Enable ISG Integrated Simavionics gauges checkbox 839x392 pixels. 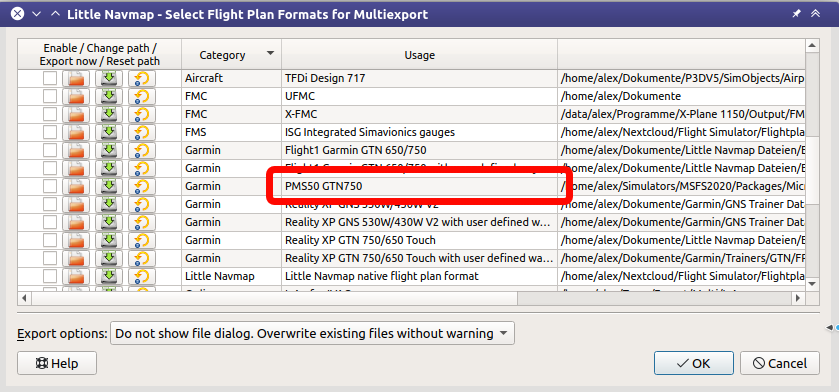(x=50, y=132)
